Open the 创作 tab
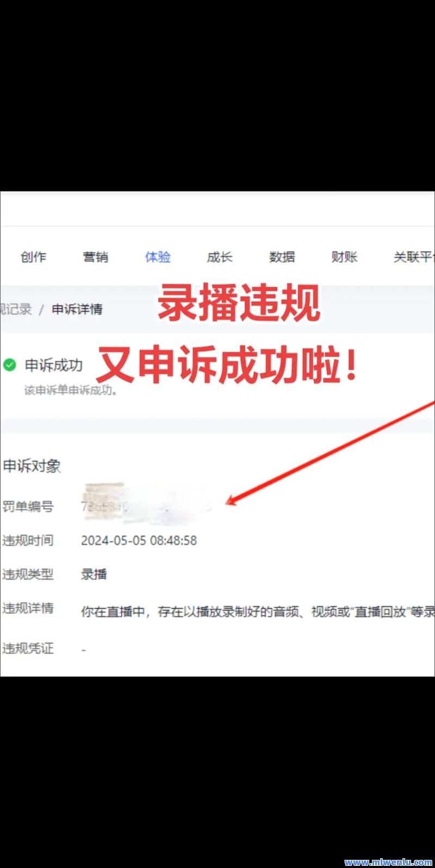435x868 pixels. (33, 257)
